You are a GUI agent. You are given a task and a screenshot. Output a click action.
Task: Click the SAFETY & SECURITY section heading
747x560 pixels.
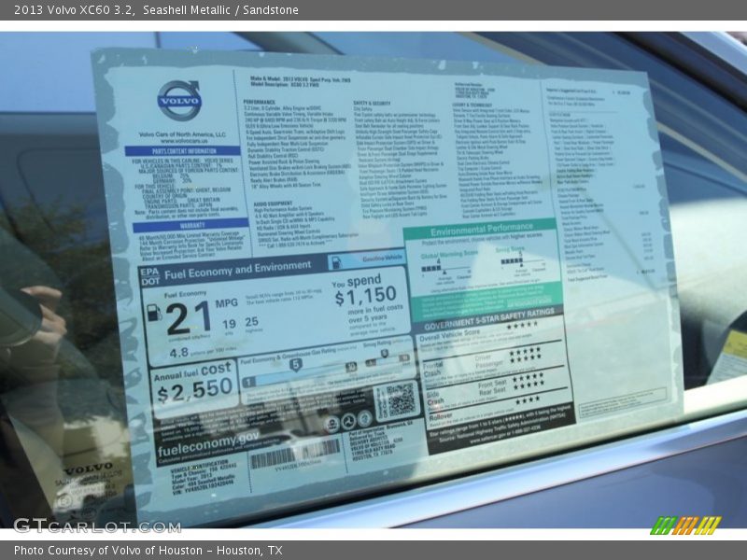tap(372, 103)
